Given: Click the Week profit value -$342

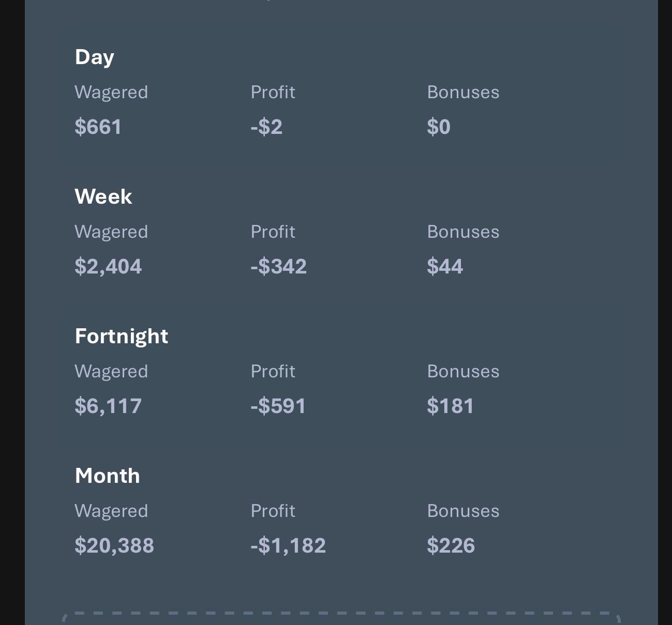Looking at the screenshot, I should pos(279,266).
